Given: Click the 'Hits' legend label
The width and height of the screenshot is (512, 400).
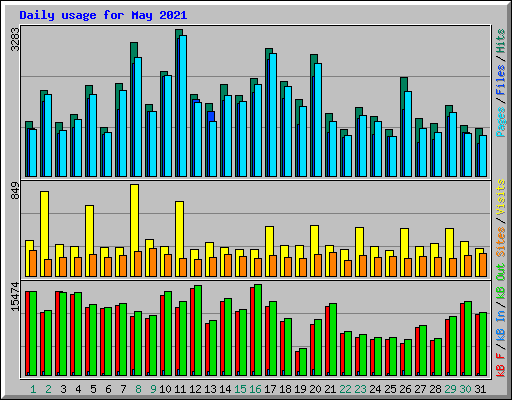Looking at the screenshot, I should [501, 41].
